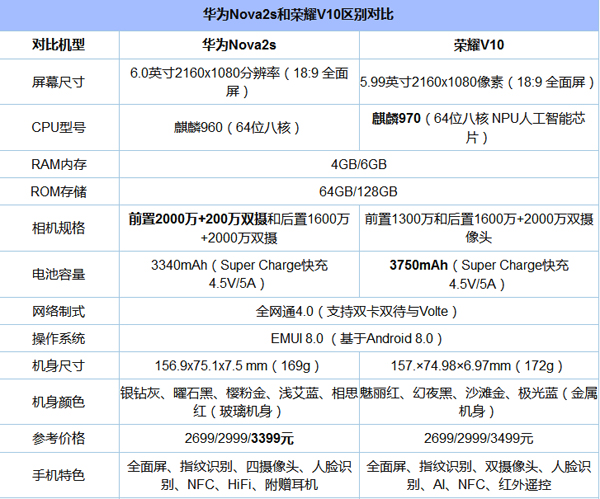This screenshot has height=499, width=600.
Task: Click the 荣耀V10 column header
Action: coord(479,45)
